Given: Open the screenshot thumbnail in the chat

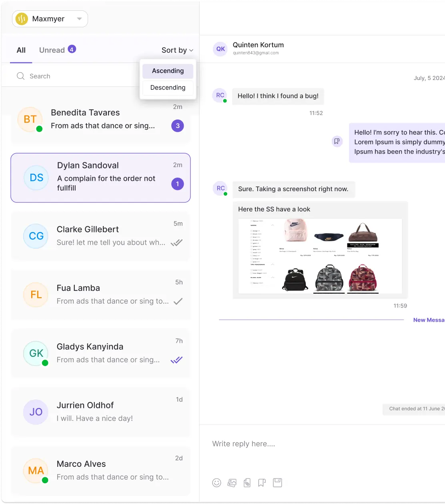Looking at the screenshot, I should pos(320,256).
